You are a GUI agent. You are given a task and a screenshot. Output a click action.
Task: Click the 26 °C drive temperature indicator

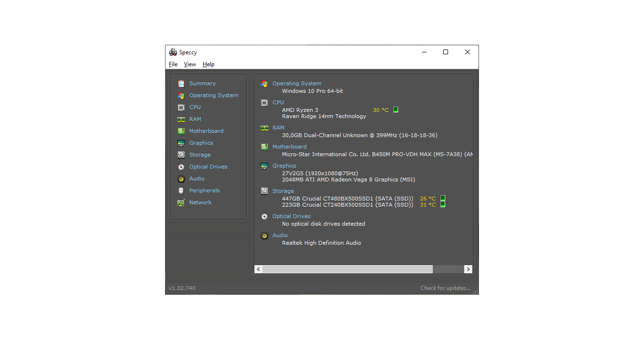[443, 198]
